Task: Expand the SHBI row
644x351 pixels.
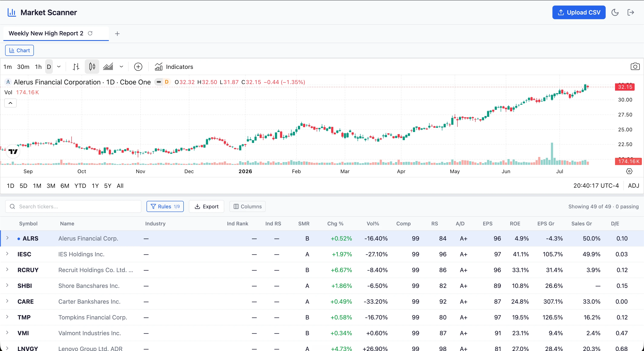Action: [x=7, y=285]
